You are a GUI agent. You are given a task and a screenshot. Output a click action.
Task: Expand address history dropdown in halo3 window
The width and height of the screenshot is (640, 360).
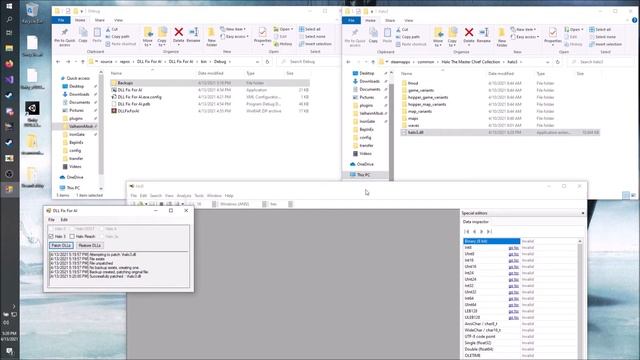(x=548, y=62)
